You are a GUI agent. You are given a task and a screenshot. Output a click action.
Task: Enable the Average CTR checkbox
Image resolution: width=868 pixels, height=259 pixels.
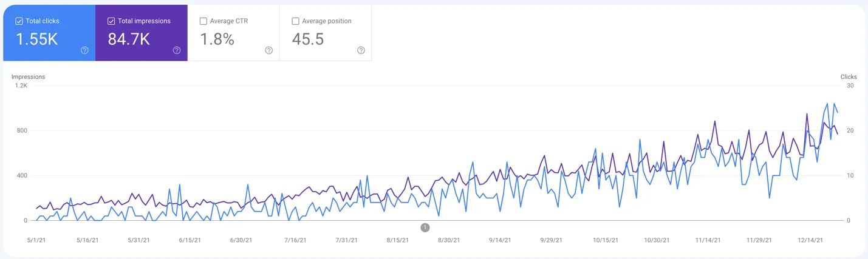tap(203, 21)
